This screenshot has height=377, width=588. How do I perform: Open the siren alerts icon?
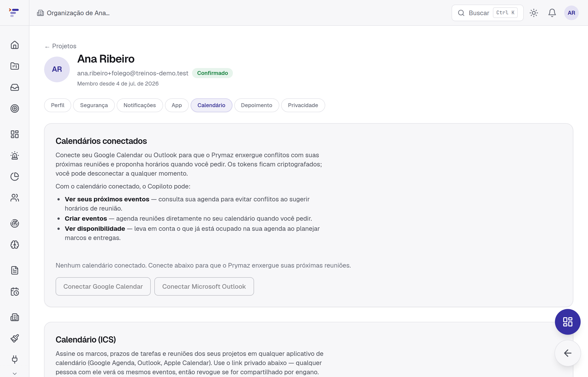15,155
